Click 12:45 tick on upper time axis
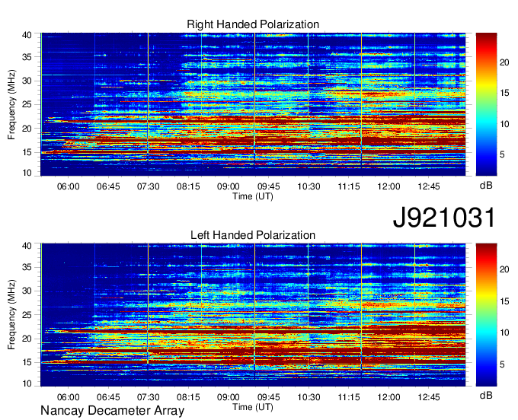518x420 pixels. point(428,186)
